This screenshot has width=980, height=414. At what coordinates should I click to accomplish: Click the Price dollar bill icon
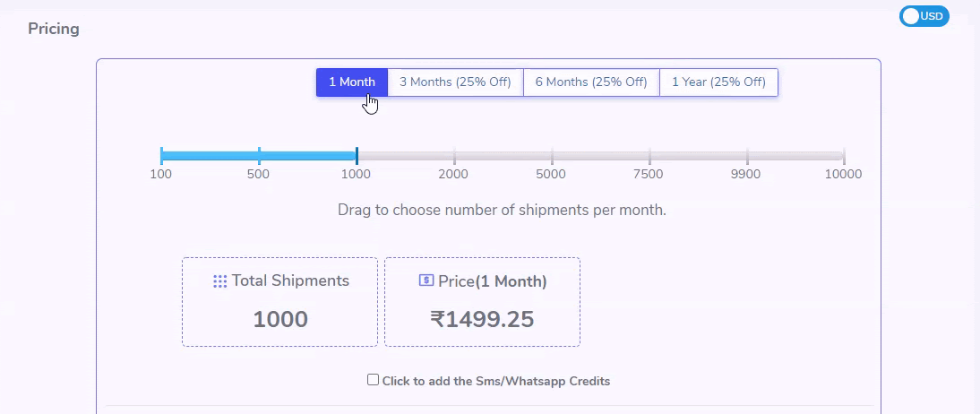click(426, 280)
